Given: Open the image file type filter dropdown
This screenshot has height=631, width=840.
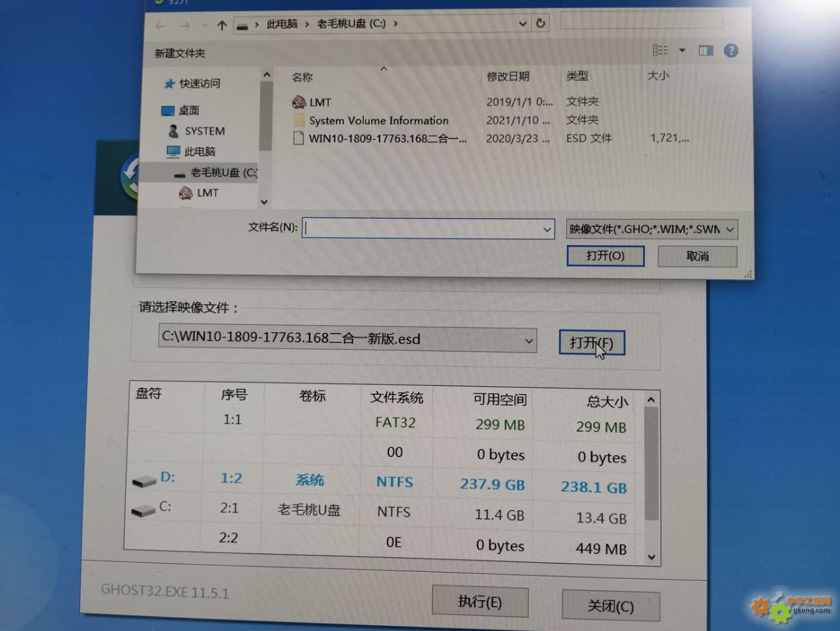Looking at the screenshot, I should tap(730, 229).
